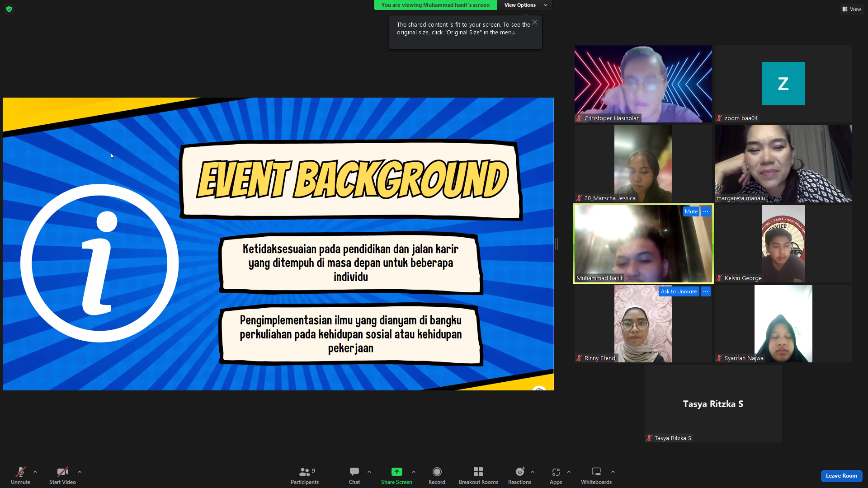Select 20_Marscha Jessica's video tile
Image resolution: width=868 pixels, height=488 pixels.
(643, 164)
